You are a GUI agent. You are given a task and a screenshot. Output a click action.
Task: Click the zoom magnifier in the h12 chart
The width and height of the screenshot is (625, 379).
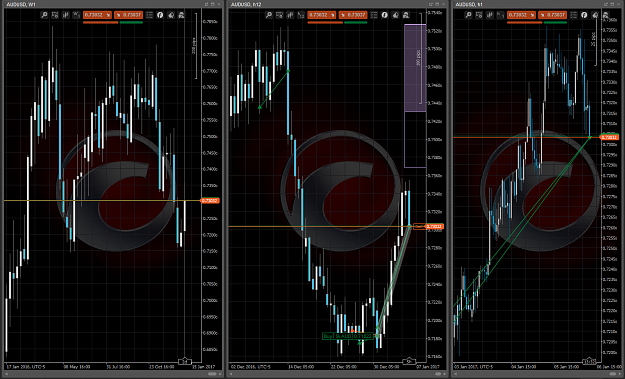[x=269, y=15]
